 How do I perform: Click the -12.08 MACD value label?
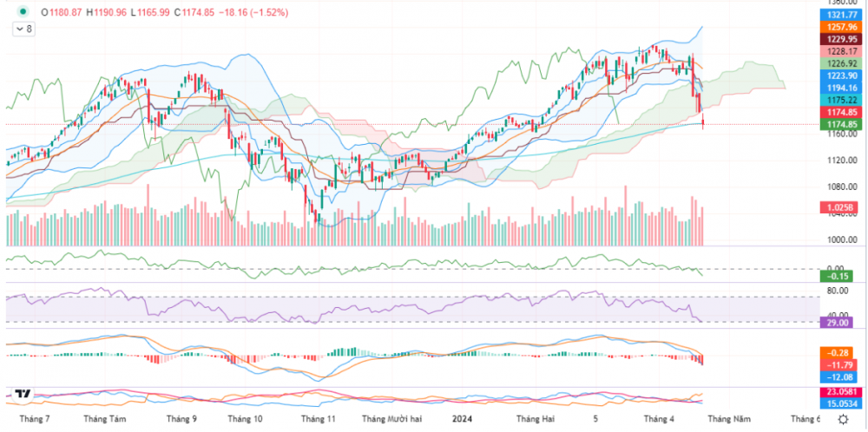840,377
